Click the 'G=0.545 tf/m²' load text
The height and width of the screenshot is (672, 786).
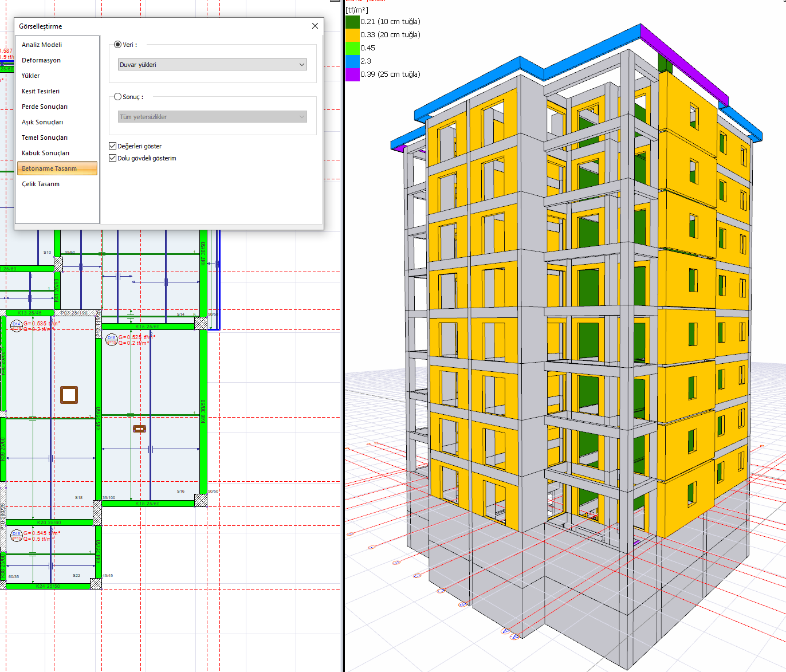click(x=42, y=533)
